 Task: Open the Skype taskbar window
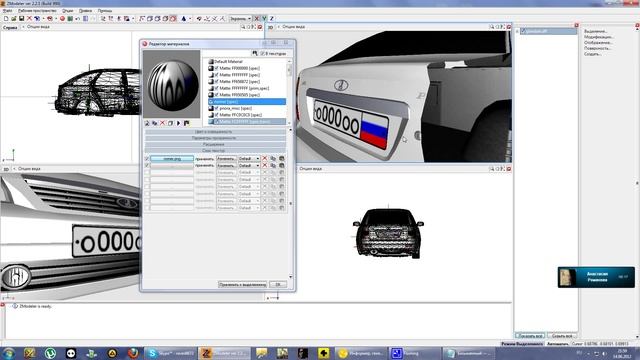pyautogui.click(x=171, y=353)
